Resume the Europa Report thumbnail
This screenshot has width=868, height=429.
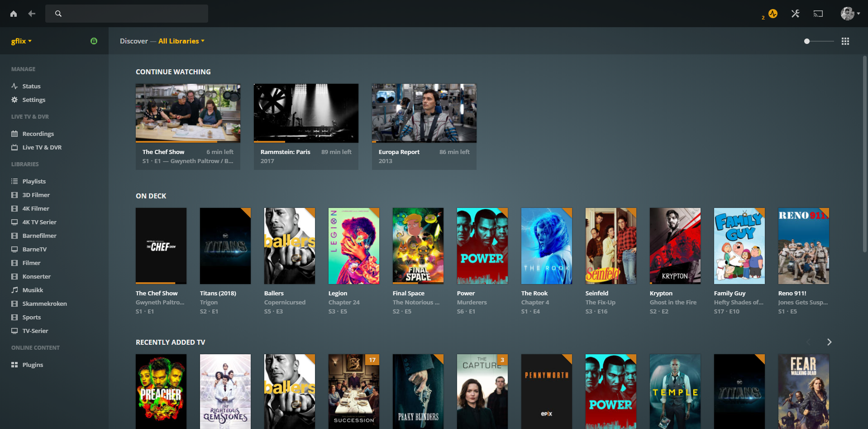424,113
